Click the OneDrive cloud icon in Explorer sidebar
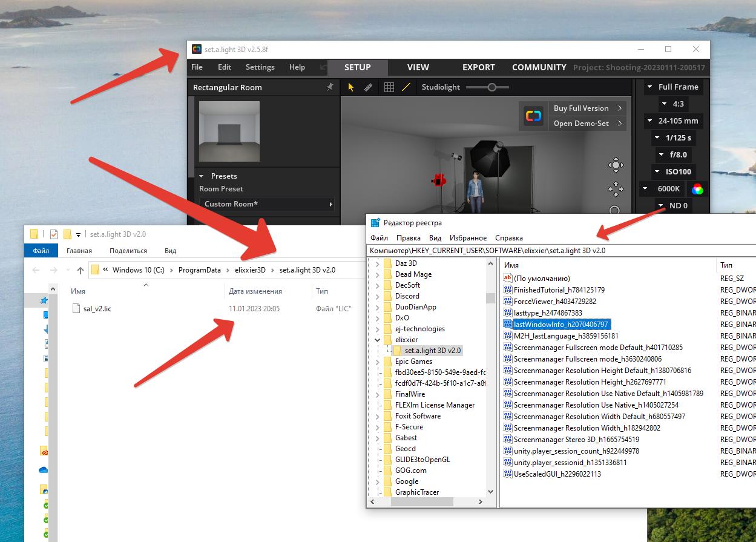The image size is (756, 542). pyautogui.click(x=44, y=470)
